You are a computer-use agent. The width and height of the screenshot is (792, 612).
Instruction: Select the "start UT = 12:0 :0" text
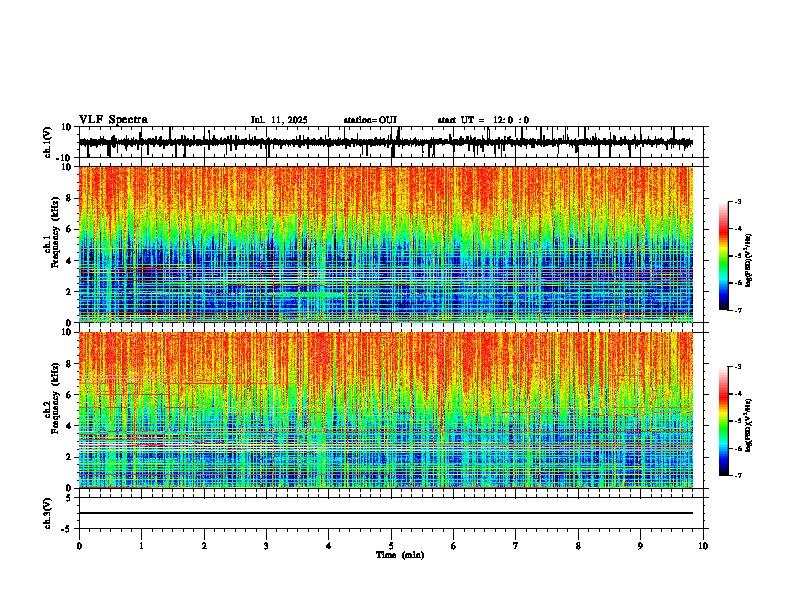(x=483, y=120)
